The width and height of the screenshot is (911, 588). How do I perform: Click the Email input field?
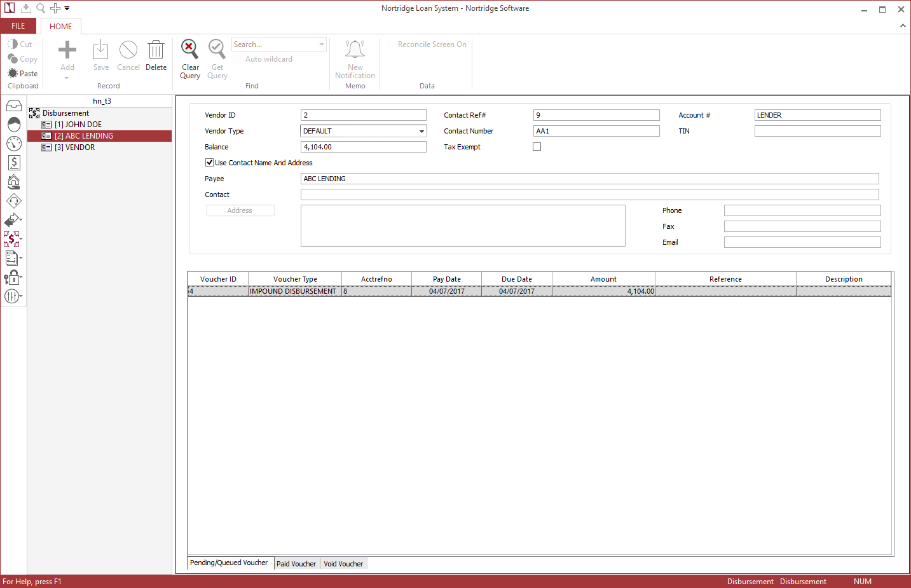coord(802,242)
